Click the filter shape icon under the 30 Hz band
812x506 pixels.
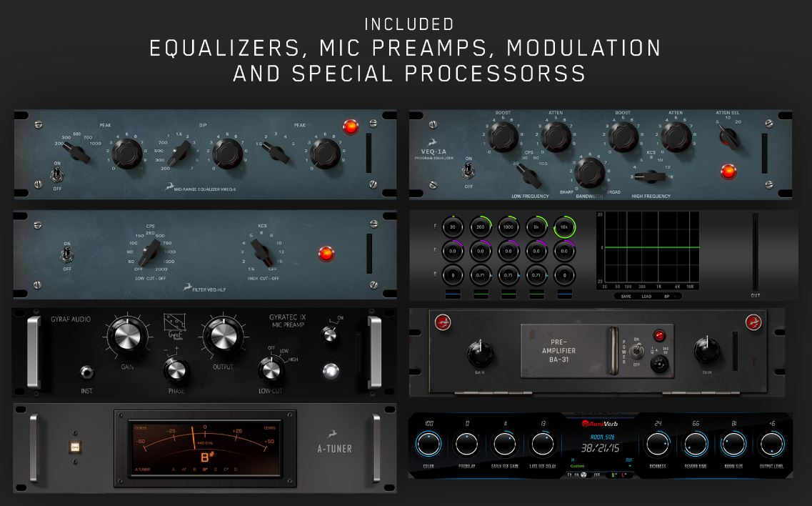(453, 294)
